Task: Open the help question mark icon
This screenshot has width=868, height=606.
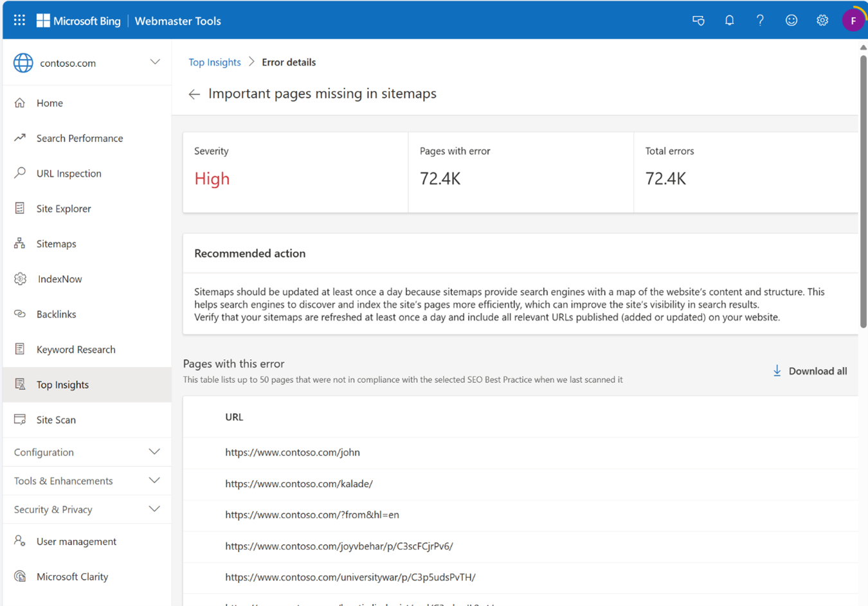Action: coord(760,21)
